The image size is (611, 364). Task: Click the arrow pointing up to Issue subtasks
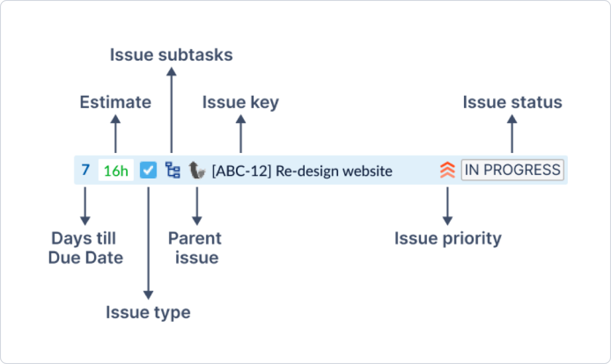tap(171, 110)
